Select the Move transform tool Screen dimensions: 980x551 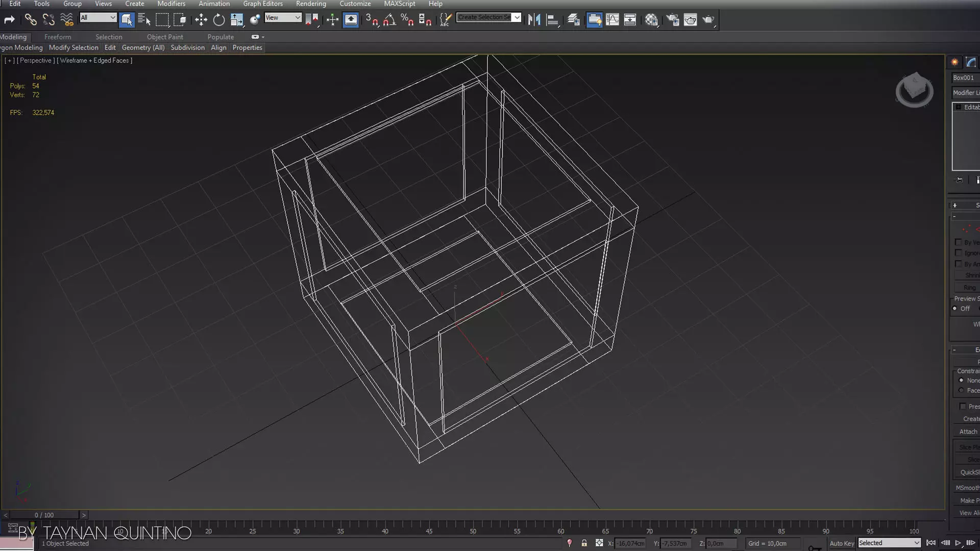(x=201, y=20)
